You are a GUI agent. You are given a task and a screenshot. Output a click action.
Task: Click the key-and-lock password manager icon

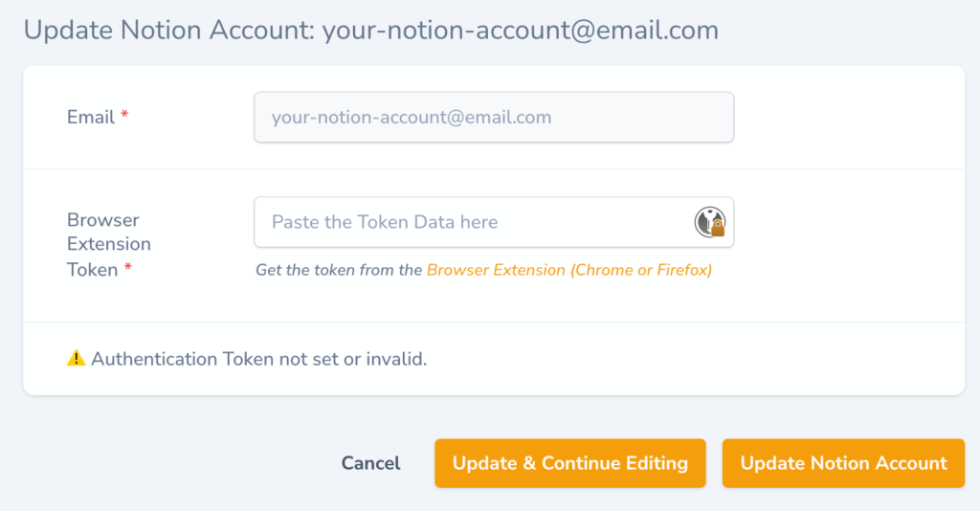[x=709, y=222]
